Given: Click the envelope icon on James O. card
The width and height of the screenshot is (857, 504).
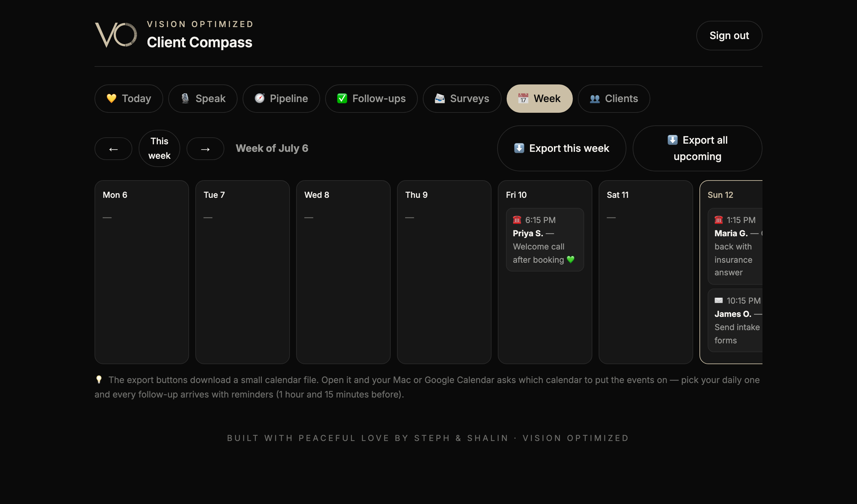Looking at the screenshot, I should coord(719,300).
